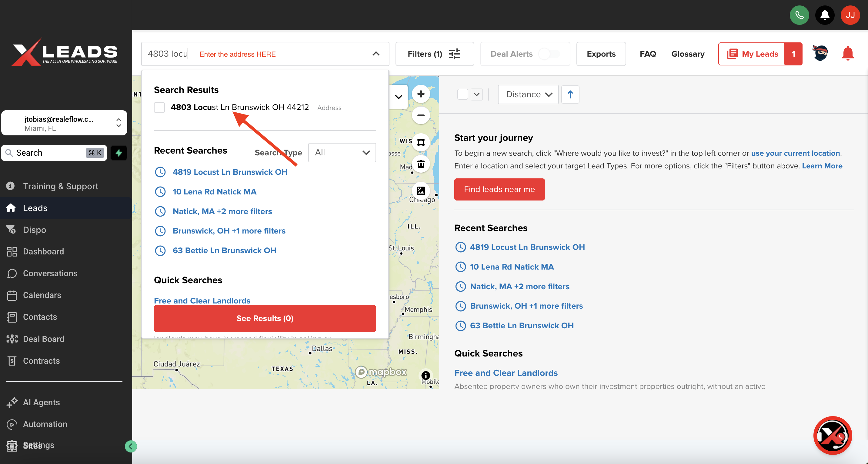This screenshot has height=464, width=868.
Task: Select the draw area map tool
Action: (x=421, y=142)
